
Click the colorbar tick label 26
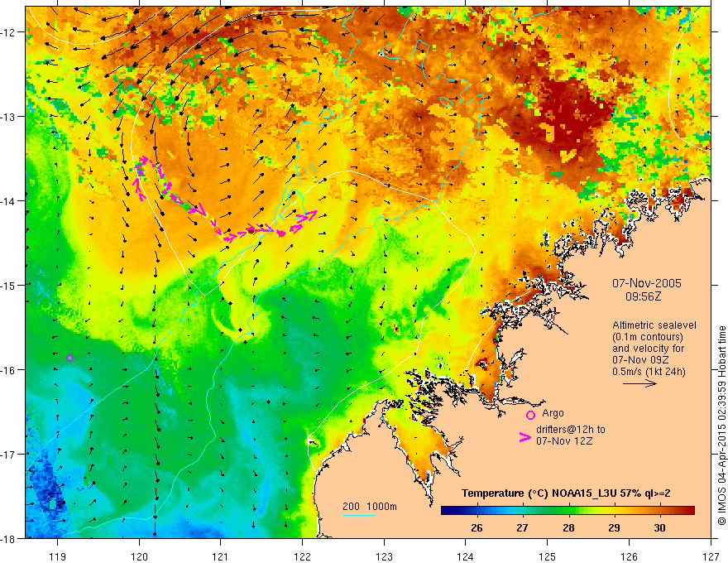point(477,528)
